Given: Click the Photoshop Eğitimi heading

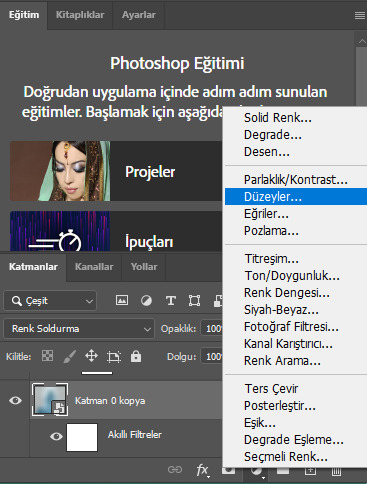Looking at the screenshot, I should [177, 63].
